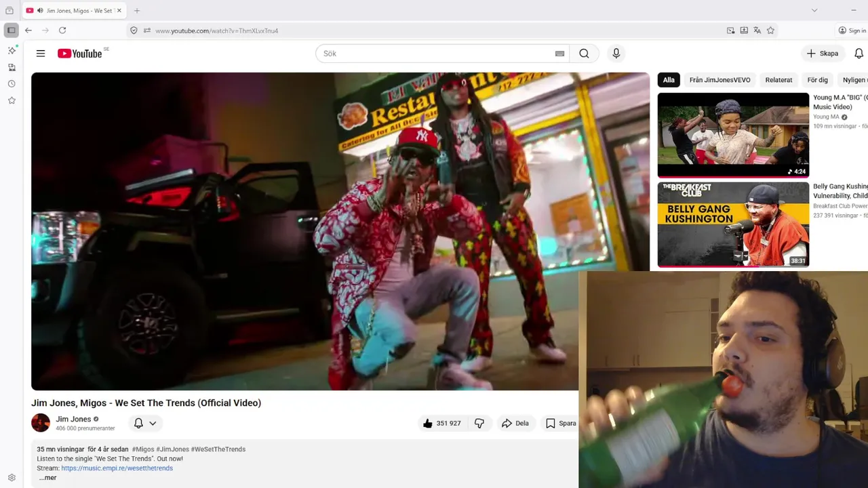The width and height of the screenshot is (868, 488).
Task: Click the magnifier search button
Action: tap(584, 54)
